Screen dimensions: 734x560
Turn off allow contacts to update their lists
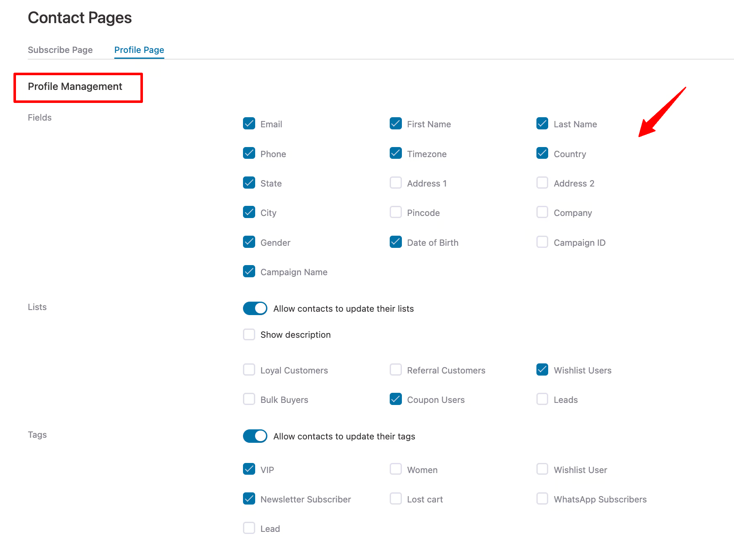point(255,308)
